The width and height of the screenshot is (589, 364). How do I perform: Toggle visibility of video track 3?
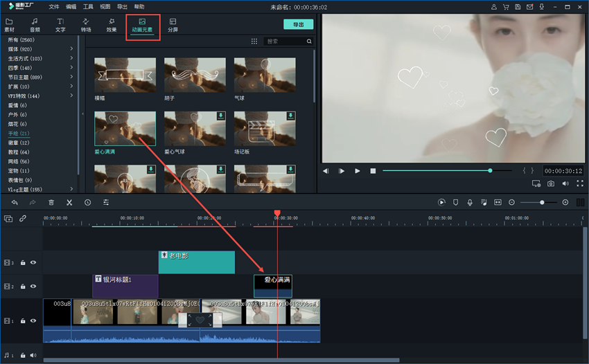point(33,263)
